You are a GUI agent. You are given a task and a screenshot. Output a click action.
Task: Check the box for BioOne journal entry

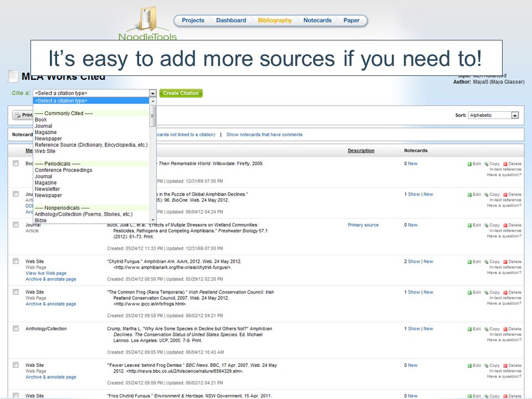(x=16, y=194)
